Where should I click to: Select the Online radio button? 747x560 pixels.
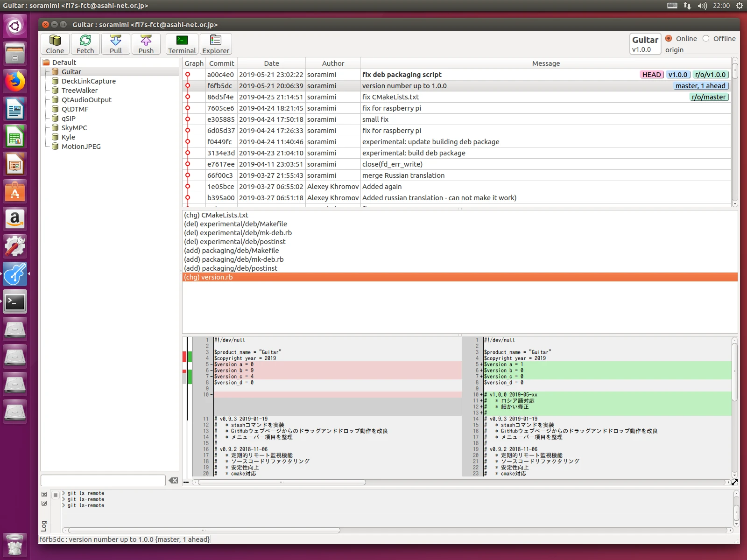point(669,38)
